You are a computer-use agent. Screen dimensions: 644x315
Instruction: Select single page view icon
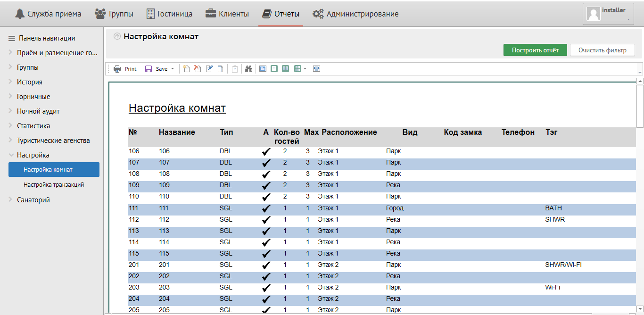point(274,69)
